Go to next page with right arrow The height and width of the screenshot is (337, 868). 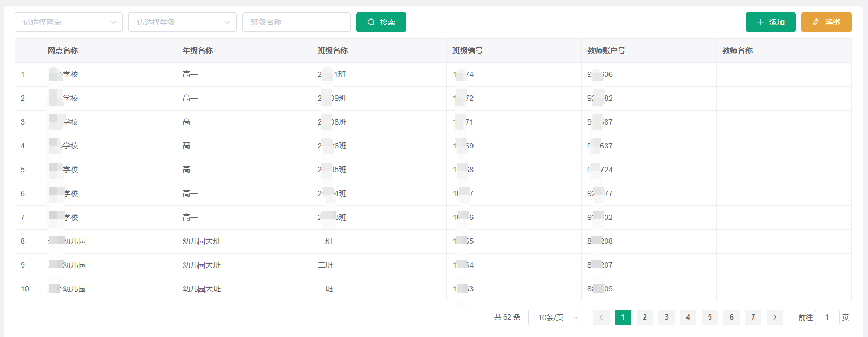(x=775, y=317)
